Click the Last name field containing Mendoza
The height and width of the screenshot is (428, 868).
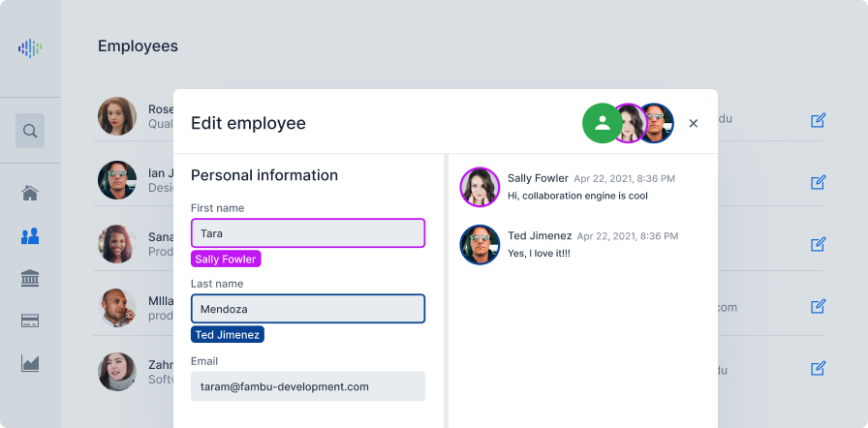coord(308,309)
